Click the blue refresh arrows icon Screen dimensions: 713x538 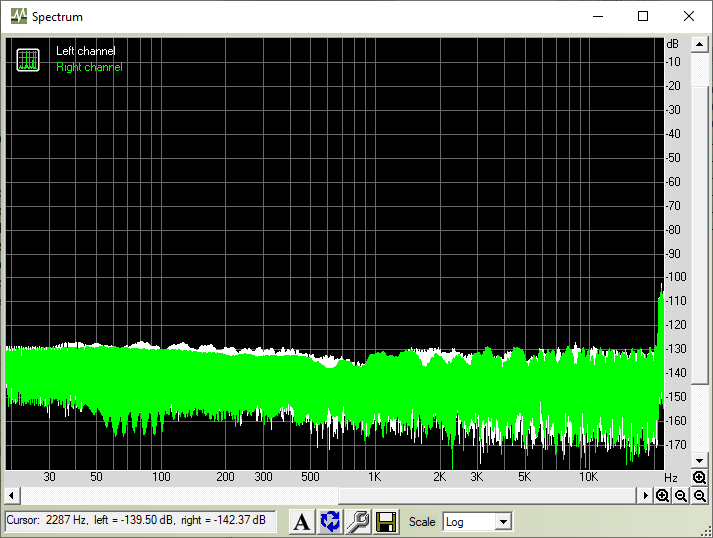pos(330,521)
